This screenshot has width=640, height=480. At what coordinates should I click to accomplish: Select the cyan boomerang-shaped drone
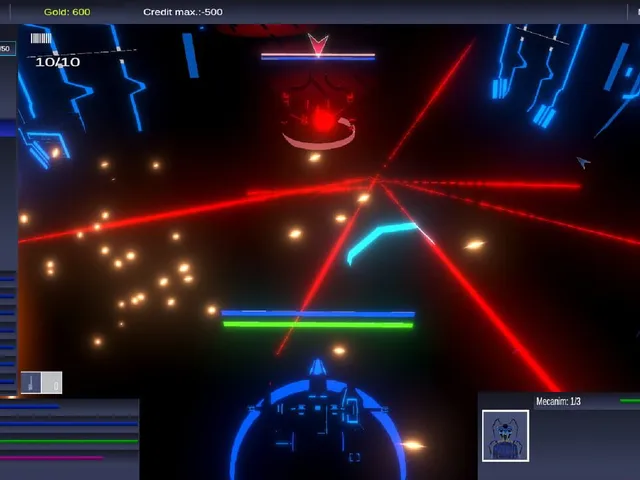coord(384,242)
